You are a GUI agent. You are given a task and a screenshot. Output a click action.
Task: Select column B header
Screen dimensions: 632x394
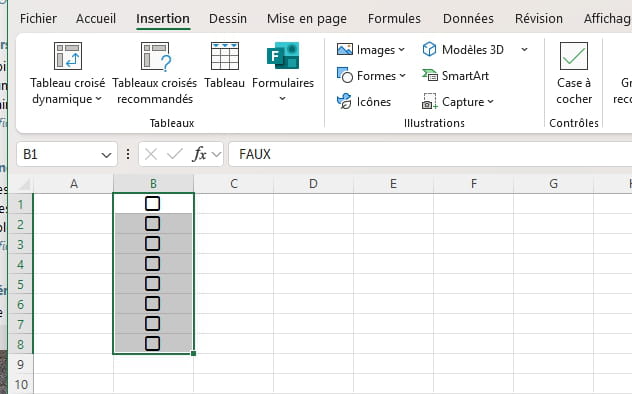[x=154, y=184]
